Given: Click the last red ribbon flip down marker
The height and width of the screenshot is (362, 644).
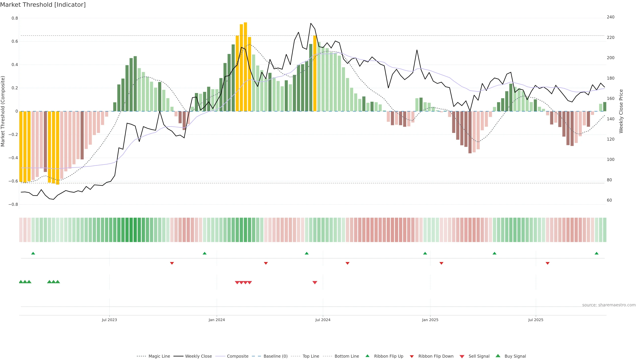Looking at the screenshot, I should pyautogui.click(x=548, y=263).
